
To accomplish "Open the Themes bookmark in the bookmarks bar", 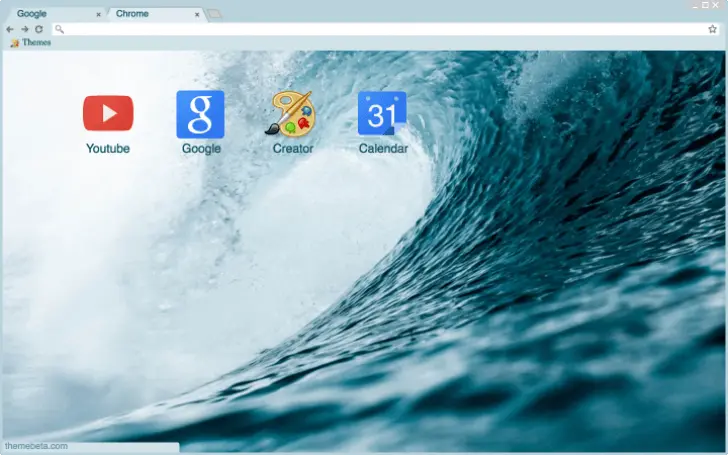I will (30, 43).
